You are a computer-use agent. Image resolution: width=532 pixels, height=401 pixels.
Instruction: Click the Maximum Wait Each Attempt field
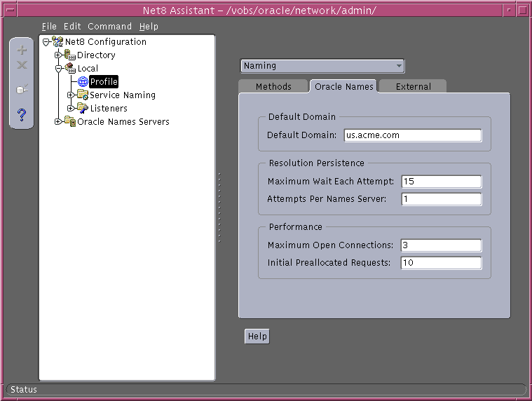click(441, 182)
